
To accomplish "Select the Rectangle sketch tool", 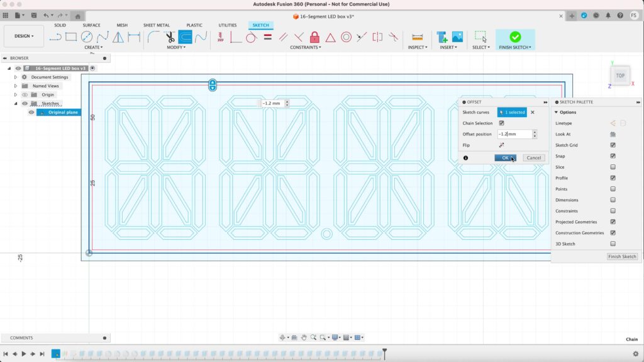I will click(x=71, y=37).
